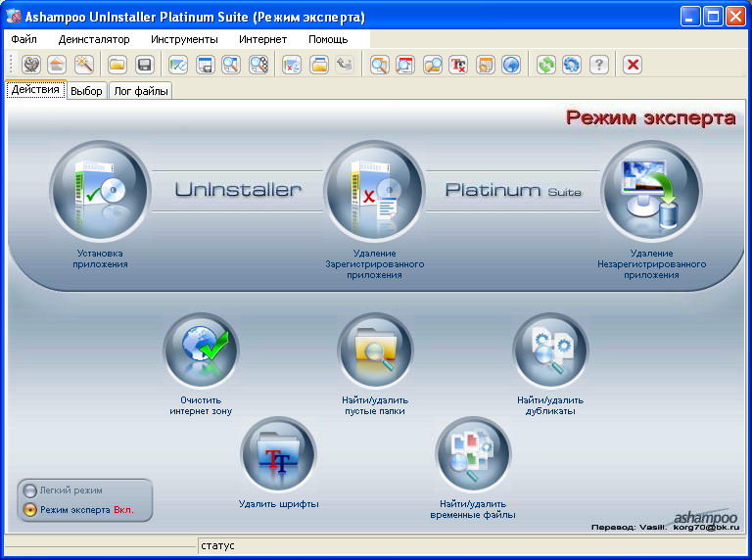Image resolution: width=752 pixels, height=560 pixels.
Task: Click the question mark help toolbar icon
Action: [x=599, y=65]
